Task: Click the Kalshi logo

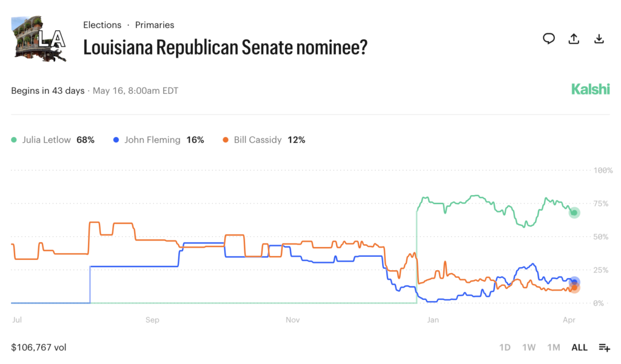Action: coord(590,90)
